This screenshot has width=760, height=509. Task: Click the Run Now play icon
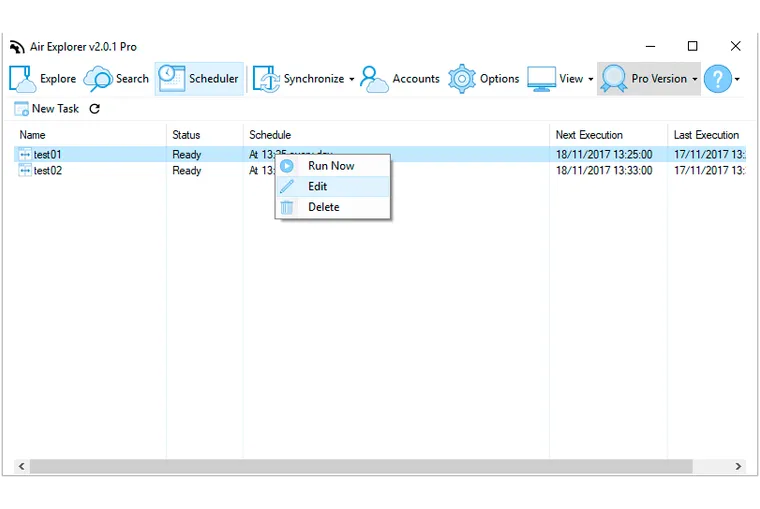pyautogui.click(x=287, y=166)
